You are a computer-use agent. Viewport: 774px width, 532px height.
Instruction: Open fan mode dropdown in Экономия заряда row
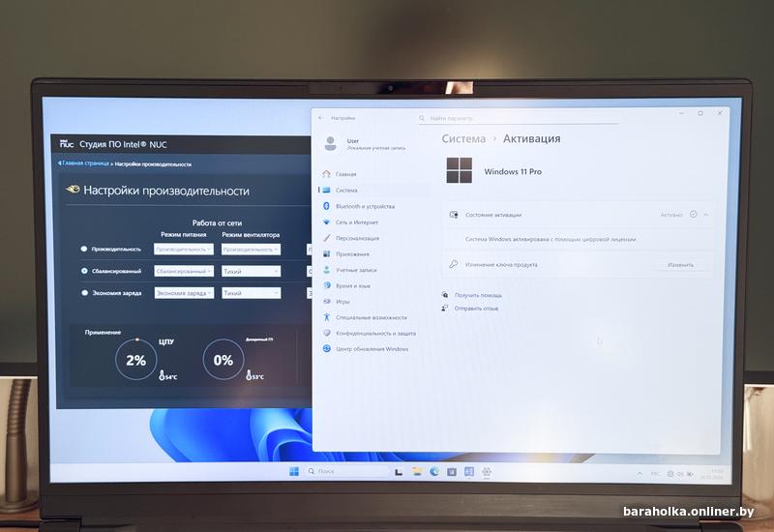251,293
